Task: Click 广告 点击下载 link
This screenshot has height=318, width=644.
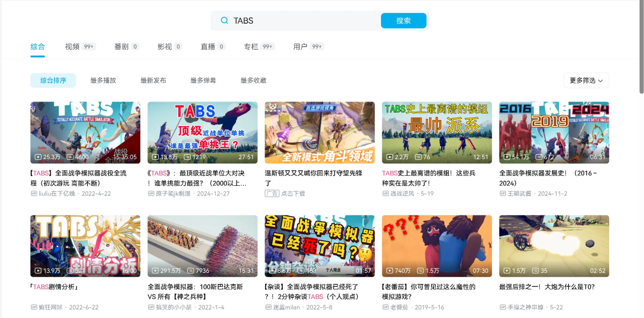Action: [285, 193]
